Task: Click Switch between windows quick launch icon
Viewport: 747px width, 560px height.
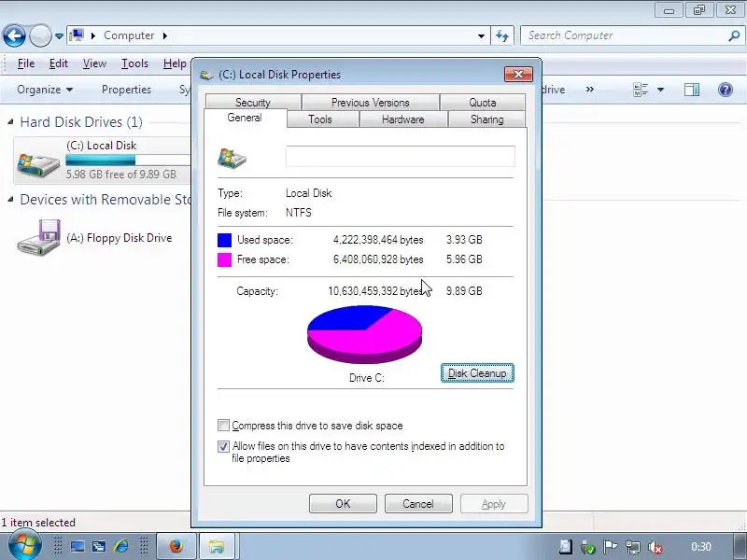Action: [x=99, y=546]
